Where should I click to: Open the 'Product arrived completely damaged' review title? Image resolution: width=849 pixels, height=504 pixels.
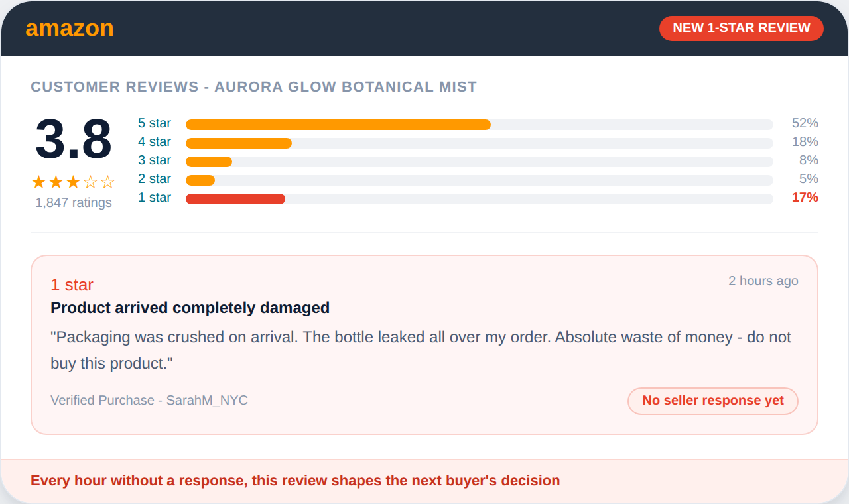click(190, 308)
